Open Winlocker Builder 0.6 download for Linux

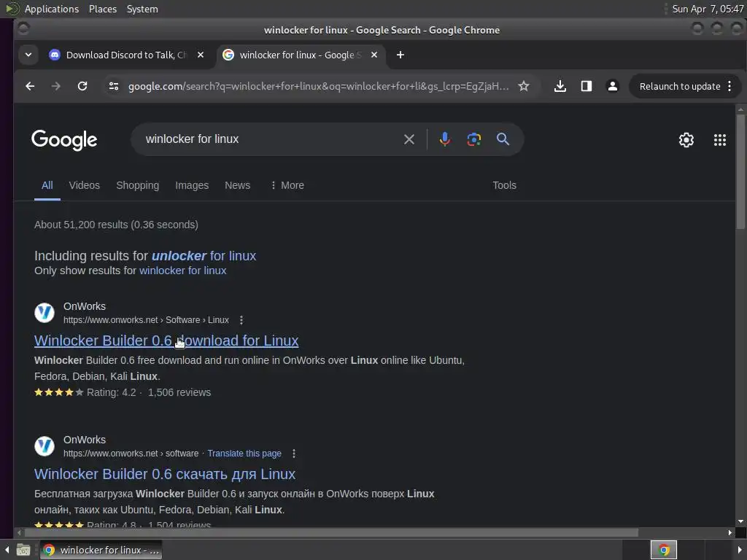[x=166, y=341]
